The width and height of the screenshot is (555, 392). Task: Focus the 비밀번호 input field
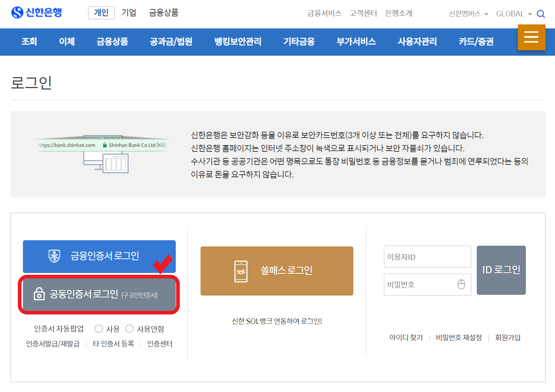(x=428, y=285)
